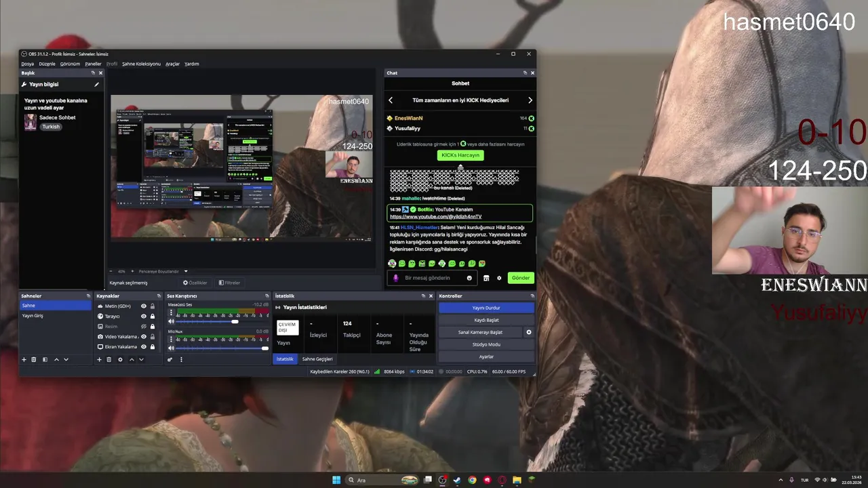
Task: Open audio mixer three-dot menu at bottom
Action: click(x=181, y=359)
